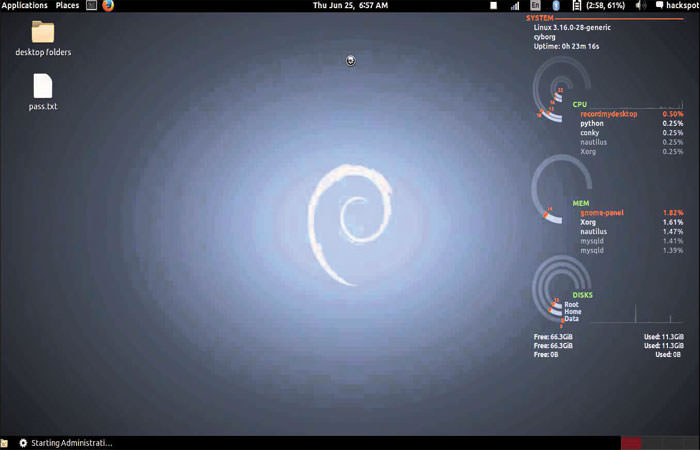Switch to the red workspace in switcher
The image size is (700, 450).
point(632,442)
